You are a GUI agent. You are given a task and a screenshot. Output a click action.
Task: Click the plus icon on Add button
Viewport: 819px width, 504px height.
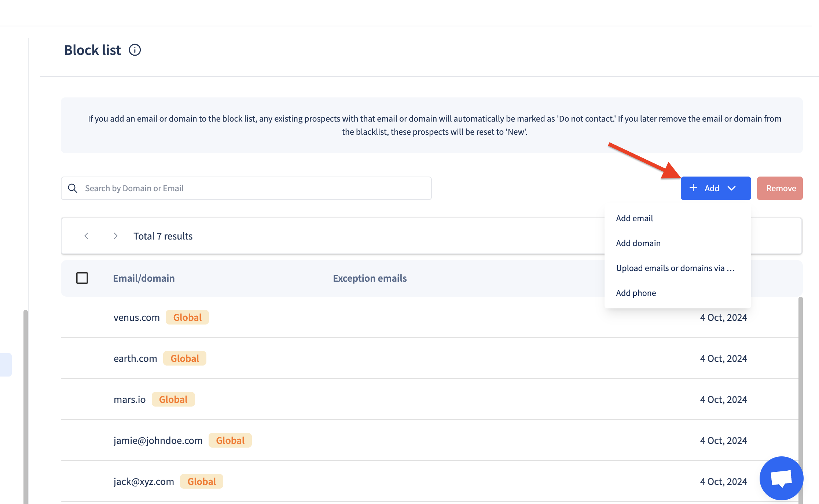click(693, 188)
